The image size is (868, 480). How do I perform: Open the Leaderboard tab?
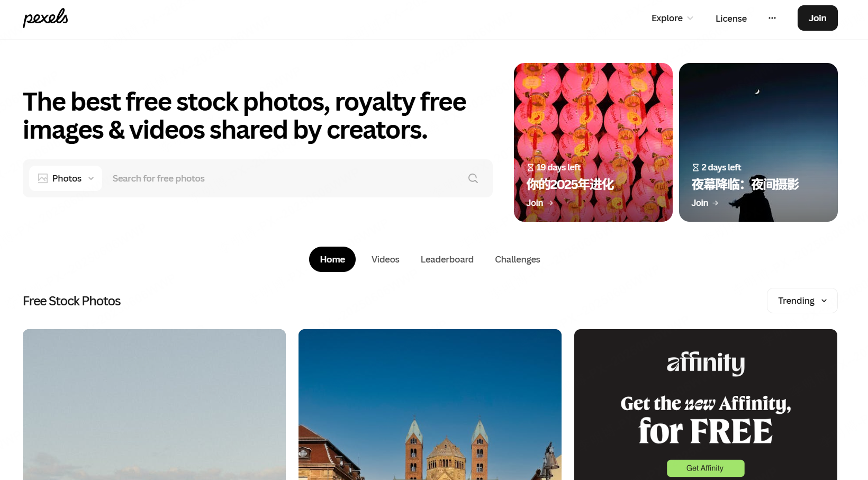(447, 259)
